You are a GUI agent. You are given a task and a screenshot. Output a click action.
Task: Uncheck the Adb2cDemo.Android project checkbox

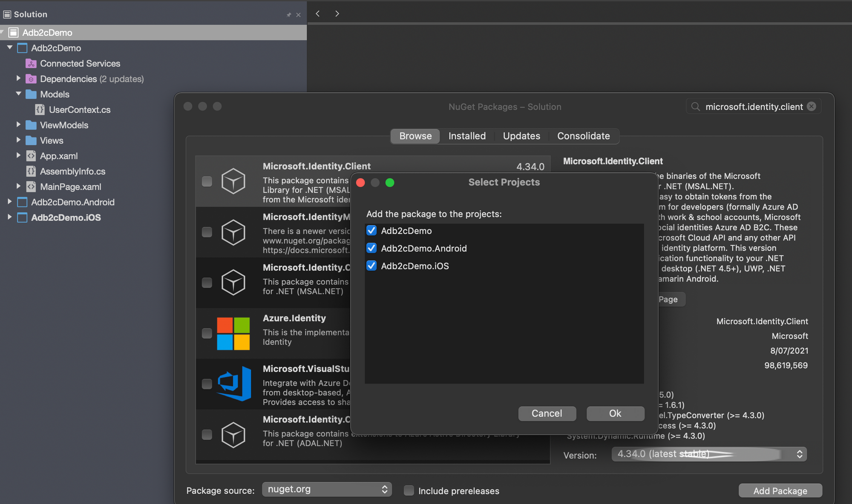pyautogui.click(x=371, y=248)
